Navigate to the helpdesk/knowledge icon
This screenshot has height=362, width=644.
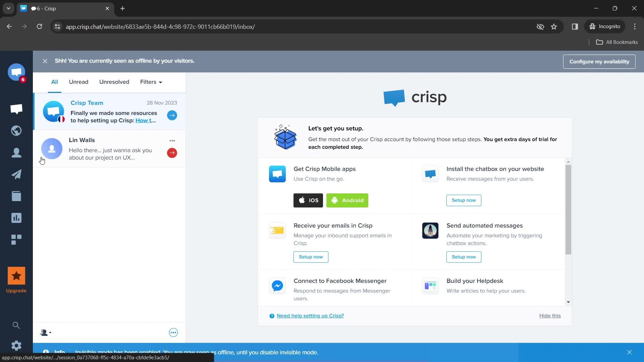click(x=16, y=196)
